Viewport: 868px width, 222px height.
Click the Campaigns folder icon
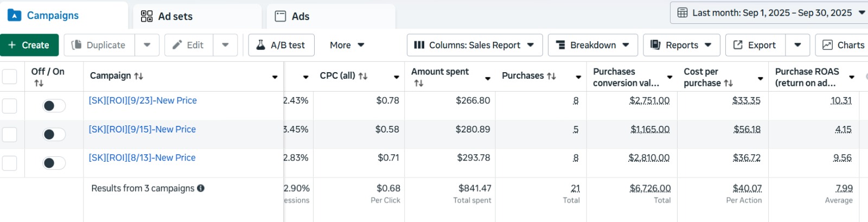click(15, 15)
